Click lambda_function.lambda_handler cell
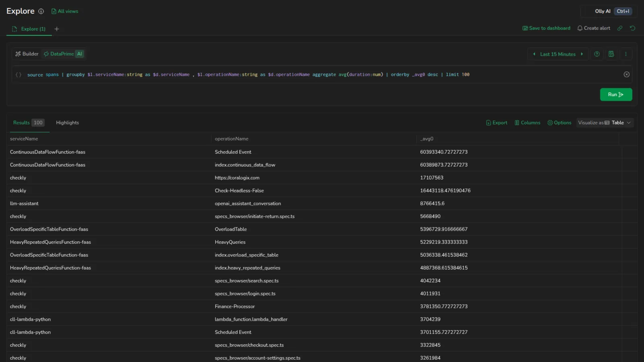Viewport: 644px width, 362px height. pyautogui.click(x=251, y=319)
